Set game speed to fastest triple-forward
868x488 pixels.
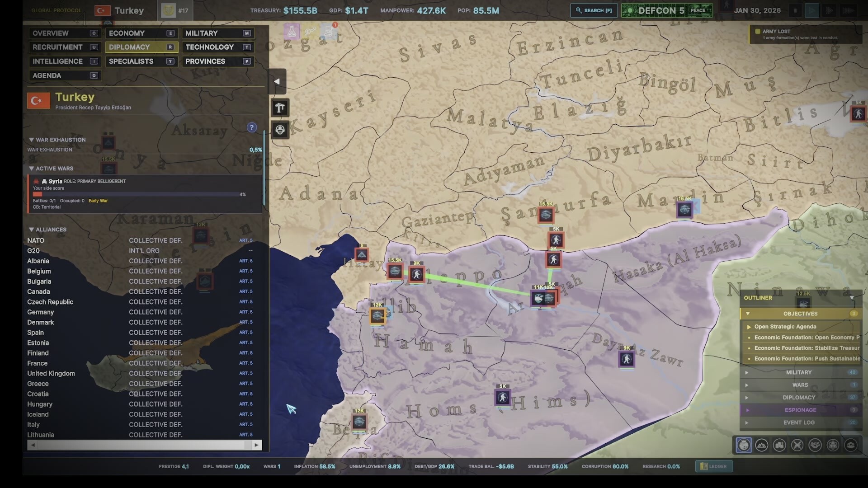pyautogui.click(x=849, y=10)
